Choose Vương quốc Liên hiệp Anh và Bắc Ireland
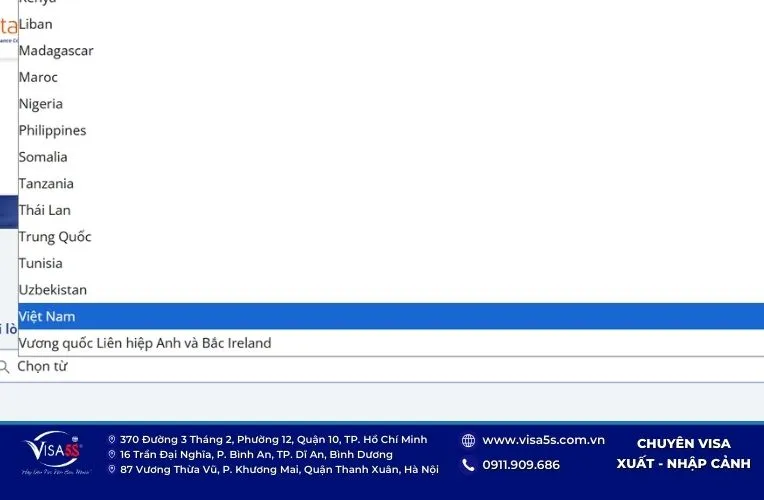Screen dimensions: 764x500 click(391, 343)
